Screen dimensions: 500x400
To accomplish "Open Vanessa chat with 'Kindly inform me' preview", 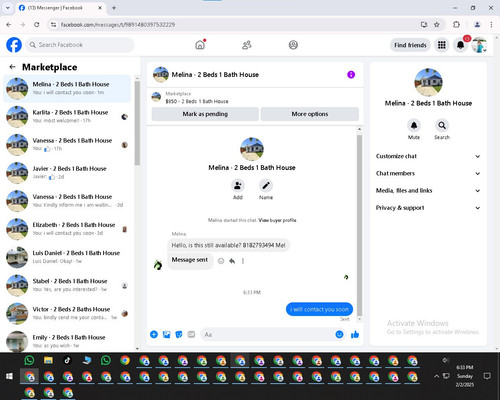I will 67,201.
